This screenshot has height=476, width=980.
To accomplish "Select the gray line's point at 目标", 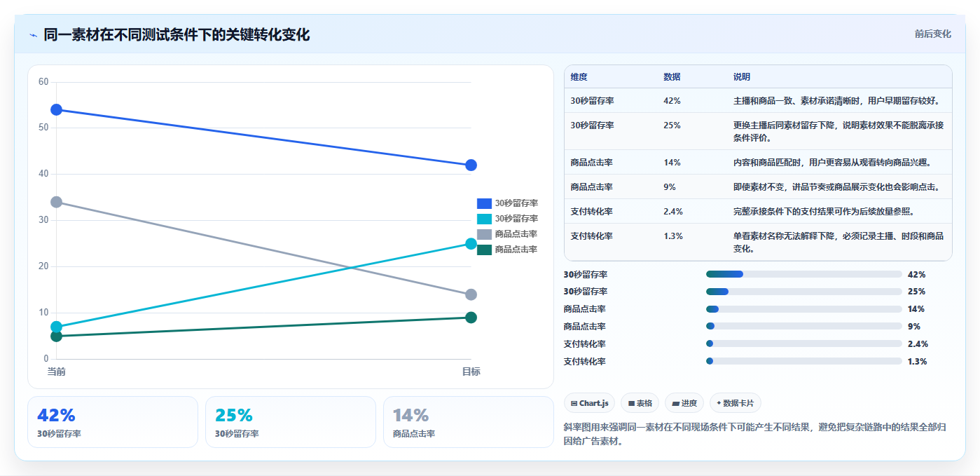I will pos(471,294).
